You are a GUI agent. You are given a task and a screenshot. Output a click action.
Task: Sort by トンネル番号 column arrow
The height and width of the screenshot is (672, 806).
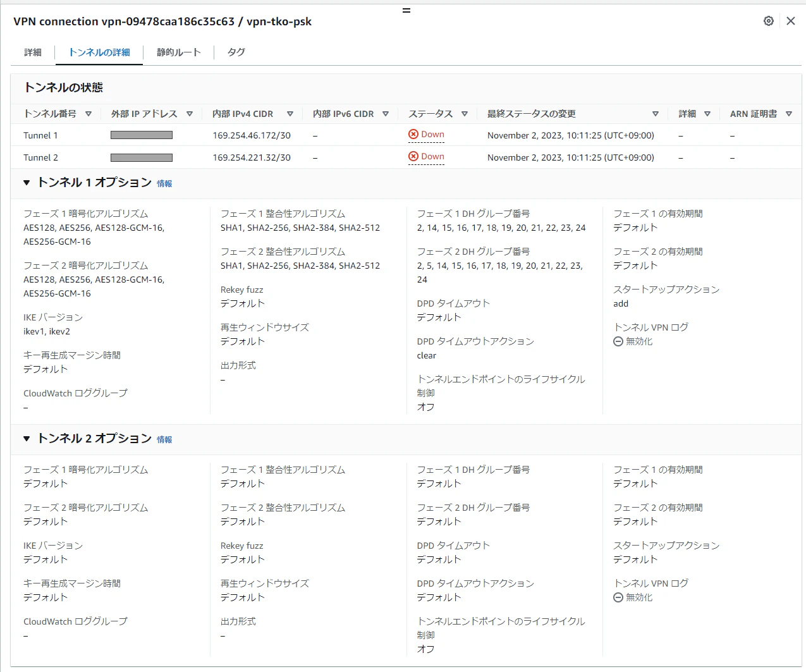(89, 114)
